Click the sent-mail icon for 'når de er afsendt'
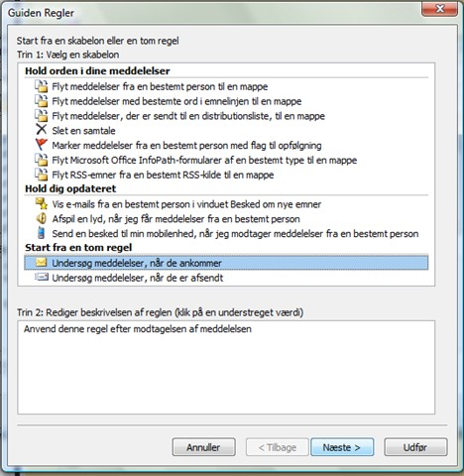Viewport: 464px width, 476px height. click(42, 277)
